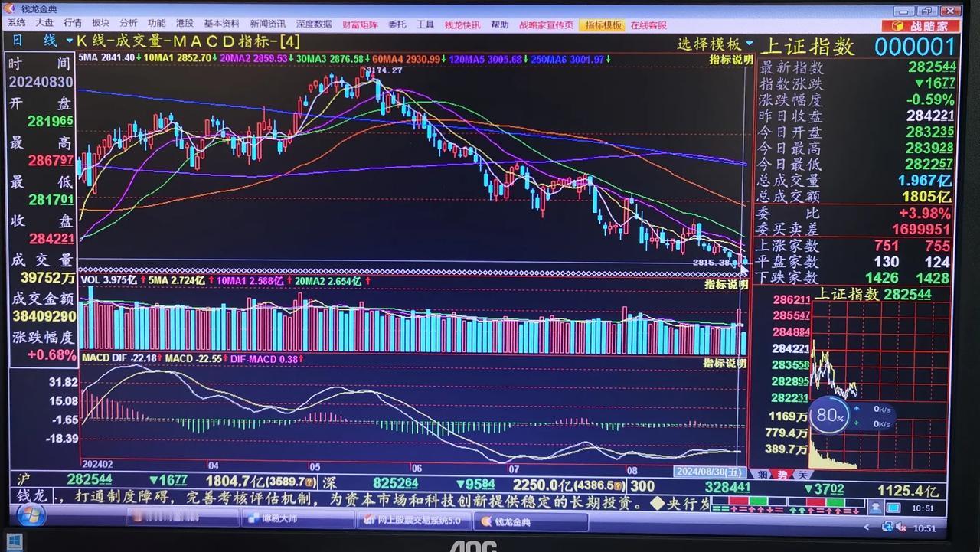
Task: Open the 大盘 menu
Action: [44, 24]
